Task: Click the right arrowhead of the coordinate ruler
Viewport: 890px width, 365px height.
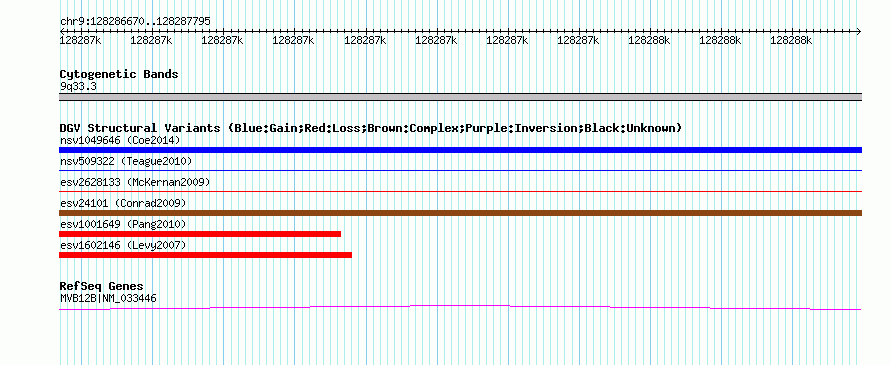Action: pyautogui.click(x=858, y=31)
